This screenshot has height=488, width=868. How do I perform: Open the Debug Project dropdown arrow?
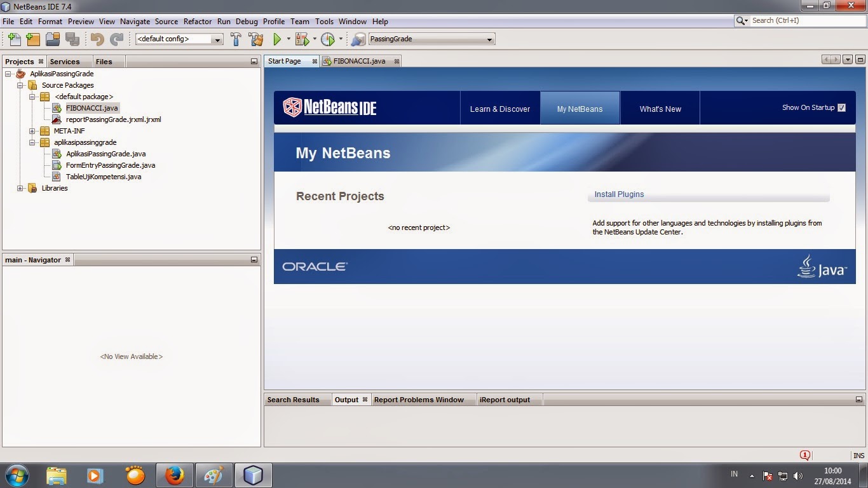315,39
